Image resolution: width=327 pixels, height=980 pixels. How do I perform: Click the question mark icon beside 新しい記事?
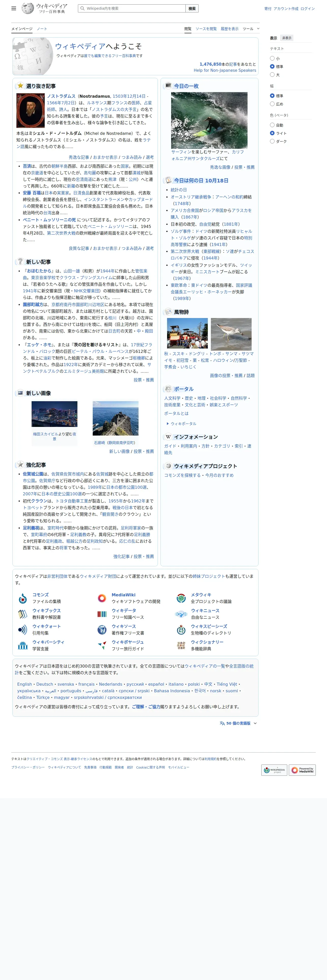point(20,261)
